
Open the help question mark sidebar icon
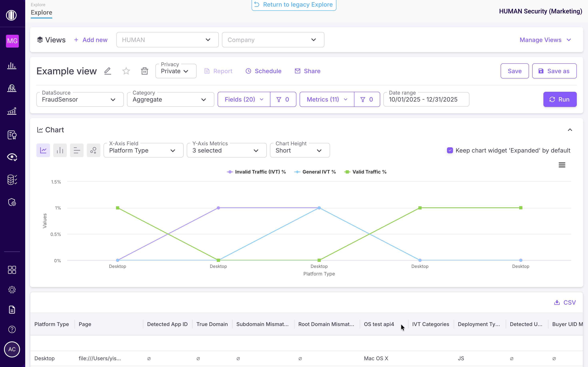pos(12,329)
